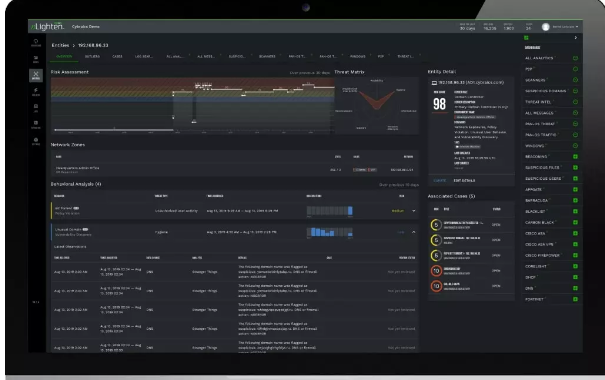605x380 pixels.
Task: Click the first DNS observation row
Action: coord(235,272)
